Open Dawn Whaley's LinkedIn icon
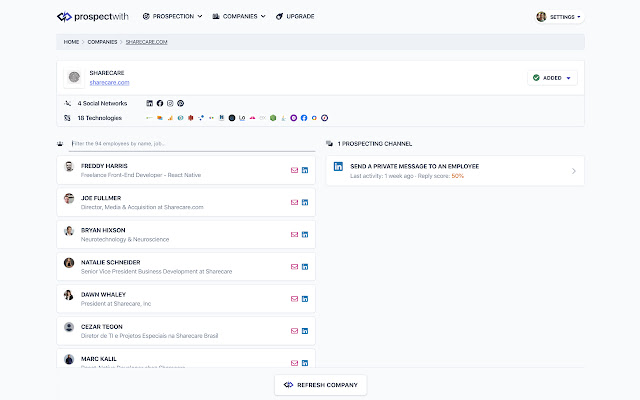The image size is (640, 400). [x=305, y=299]
